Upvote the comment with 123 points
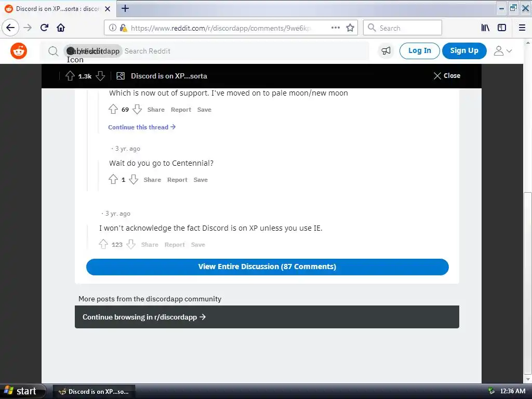The width and height of the screenshot is (532, 399). click(103, 244)
